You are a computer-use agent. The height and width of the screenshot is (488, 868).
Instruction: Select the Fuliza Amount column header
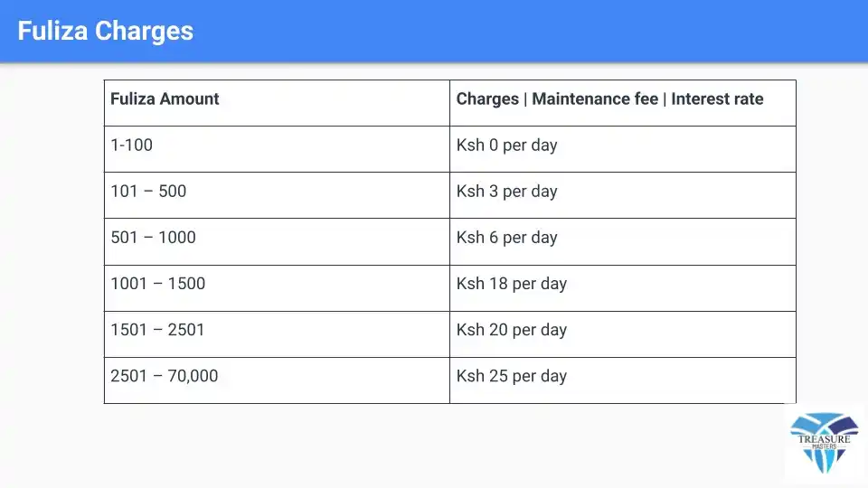[277, 103]
